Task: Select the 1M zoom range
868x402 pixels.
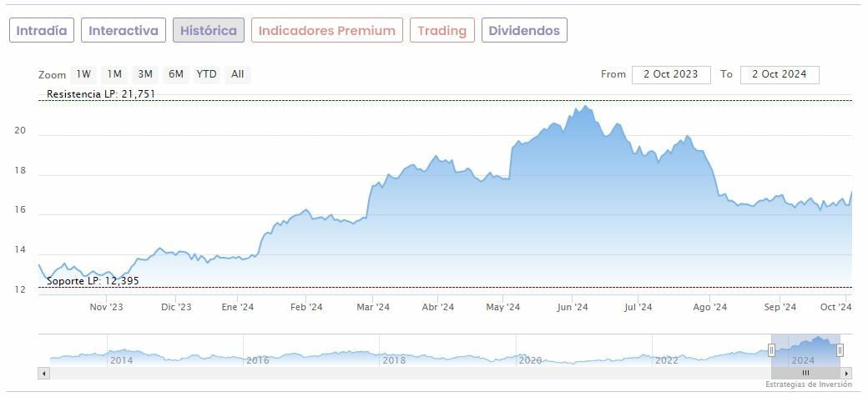Action: [114, 74]
